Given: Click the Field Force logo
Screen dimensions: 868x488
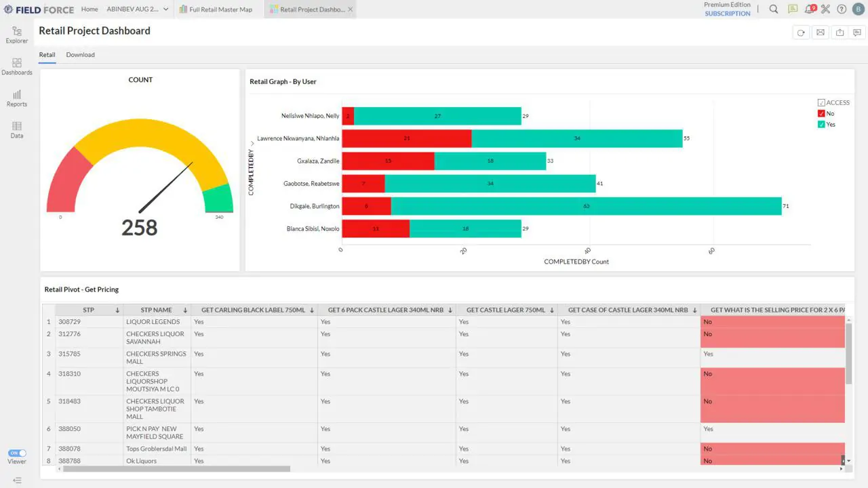Looking at the screenshot, I should [39, 9].
